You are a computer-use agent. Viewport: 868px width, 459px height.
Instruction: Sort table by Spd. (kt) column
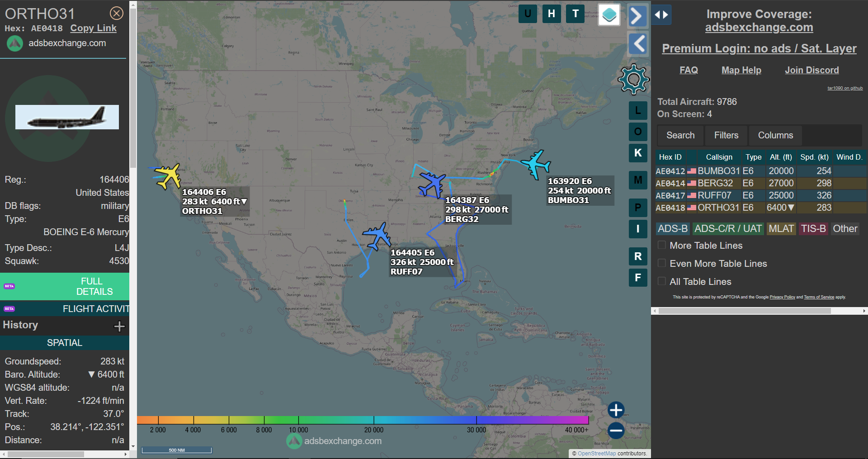pos(814,157)
